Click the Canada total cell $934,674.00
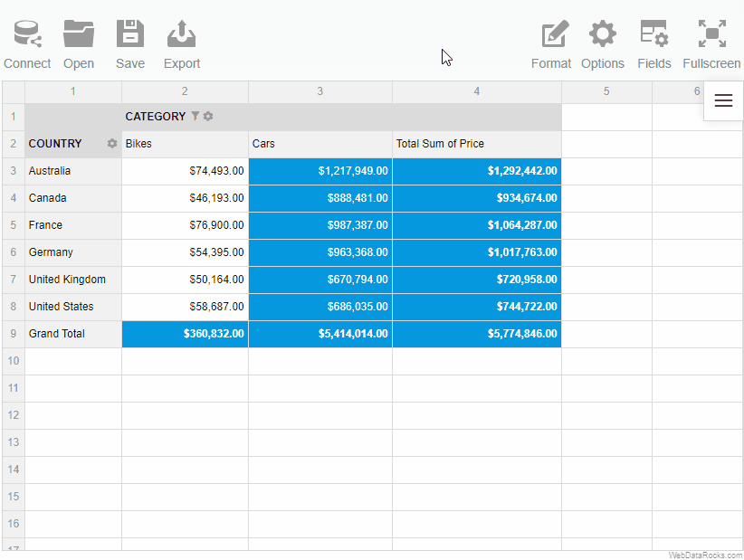 [x=477, y=198]
